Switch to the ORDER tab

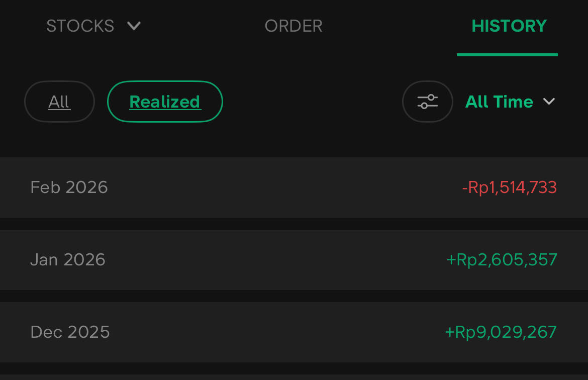coord(293,26)
